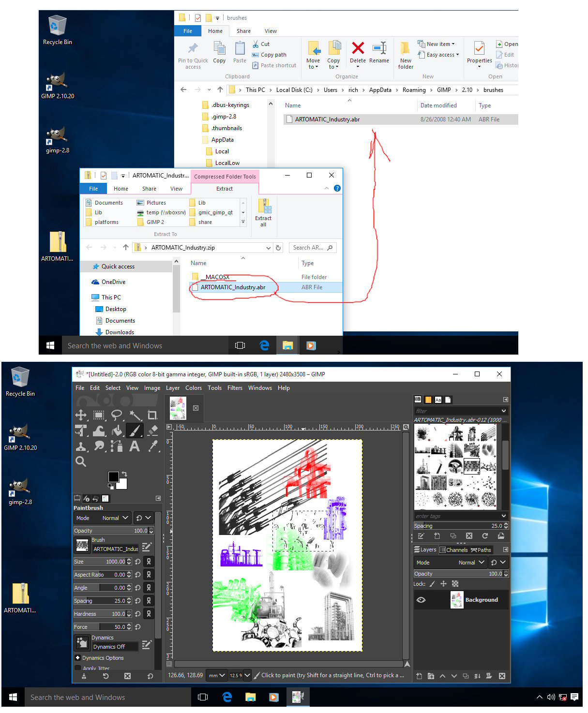Open enter tags dropdown arrow
Viewport: 588px width, 713px height.
(504, 516)
